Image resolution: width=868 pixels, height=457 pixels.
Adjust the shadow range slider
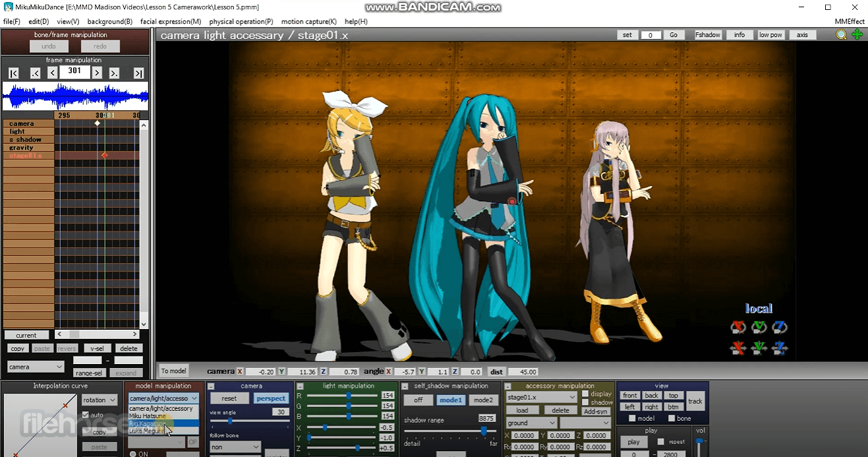coord(451,430)
